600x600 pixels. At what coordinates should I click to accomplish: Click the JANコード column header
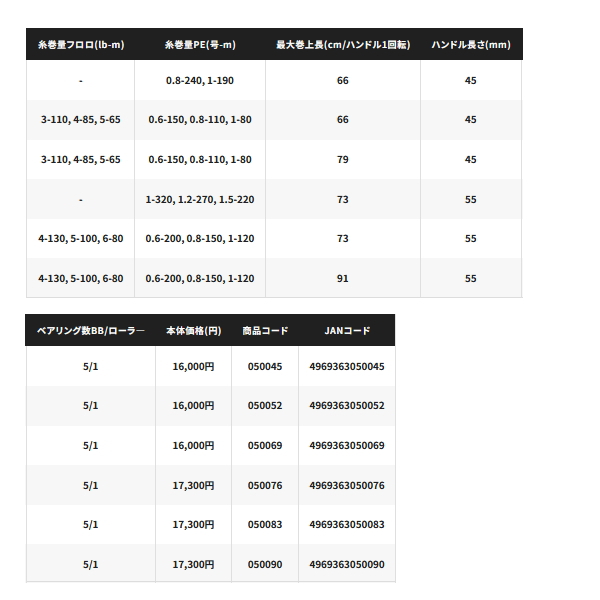point(347,331)
